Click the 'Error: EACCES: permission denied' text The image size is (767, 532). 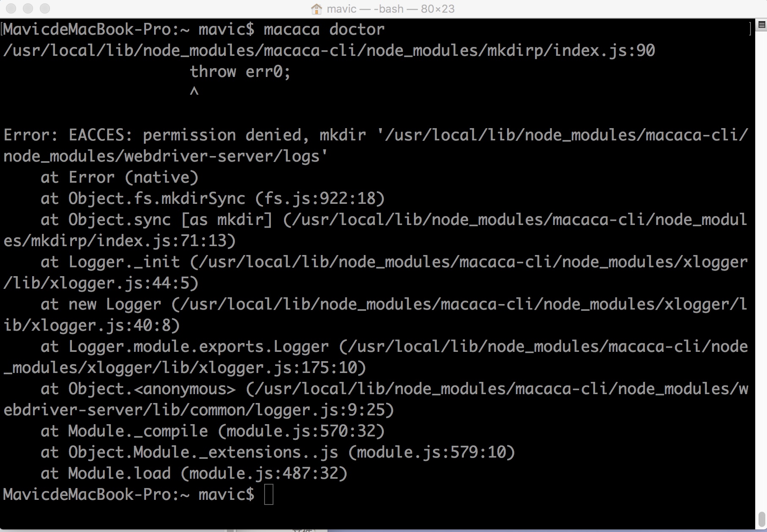pos(156,135)
